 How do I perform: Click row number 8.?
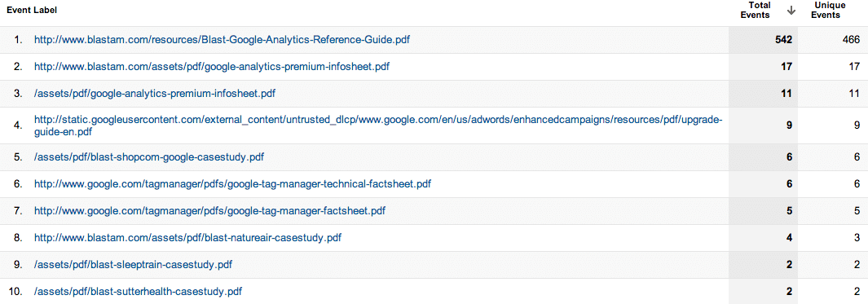[x=18, y=237]
